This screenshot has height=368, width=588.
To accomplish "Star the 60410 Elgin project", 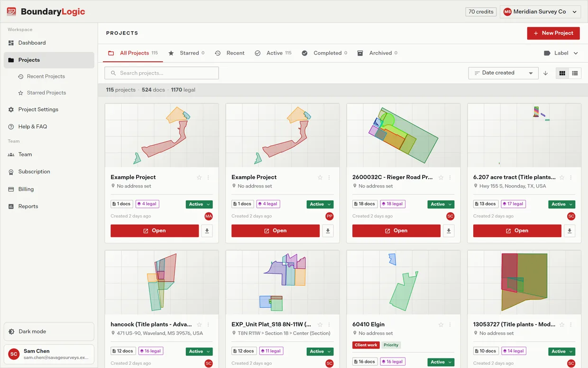I will coord(441,325).
